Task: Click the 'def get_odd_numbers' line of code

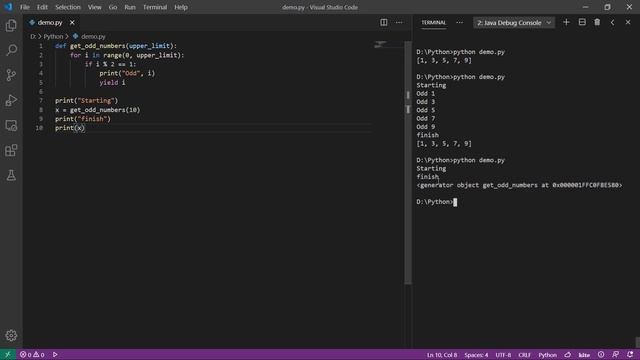Action: (x=116, y=46)
